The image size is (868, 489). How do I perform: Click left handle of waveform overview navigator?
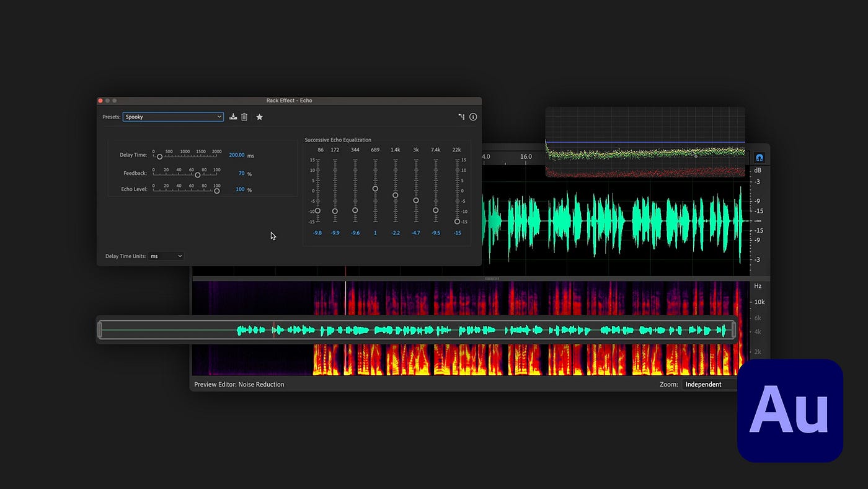tap(100, 330)
